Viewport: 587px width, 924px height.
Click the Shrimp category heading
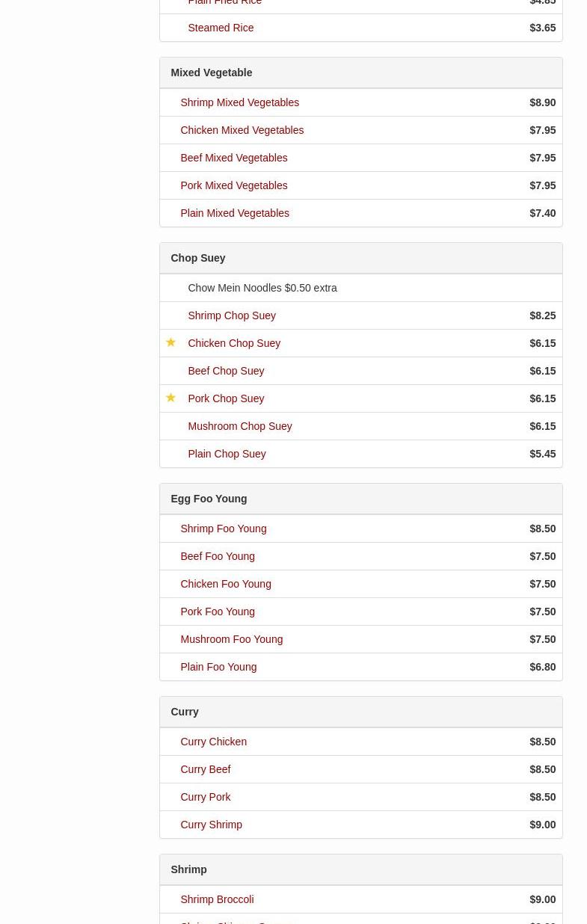[x=188, y=869]
